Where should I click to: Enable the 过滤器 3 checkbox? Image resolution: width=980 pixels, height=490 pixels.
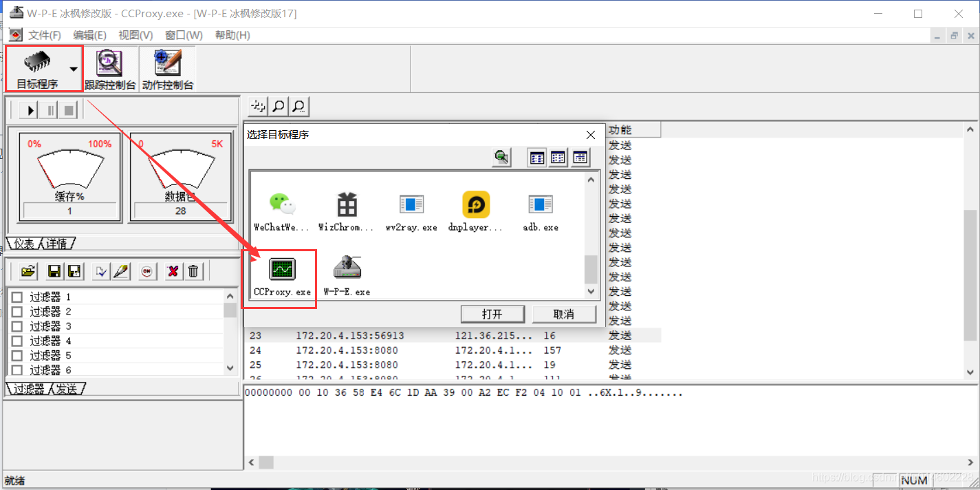click(17, 326)
